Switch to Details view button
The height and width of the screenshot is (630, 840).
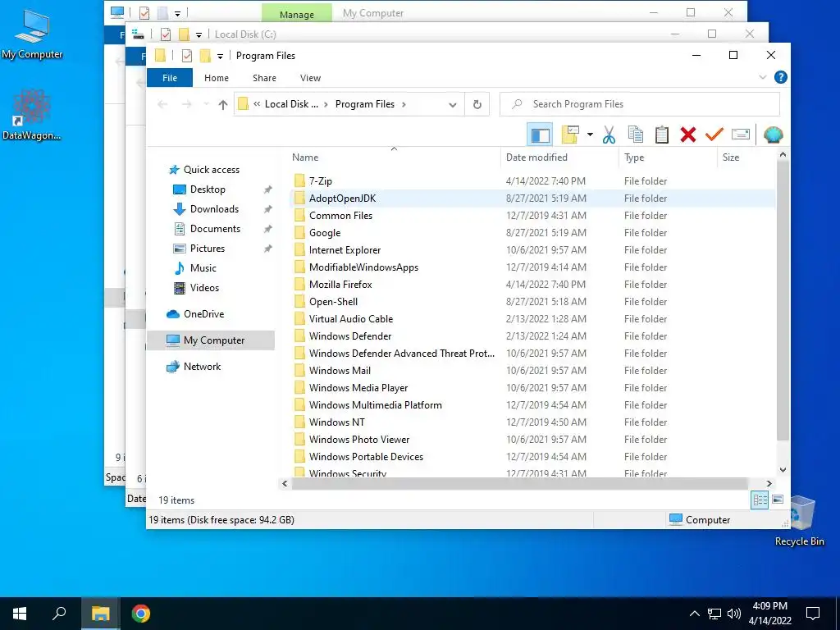(x=760, y=500)
